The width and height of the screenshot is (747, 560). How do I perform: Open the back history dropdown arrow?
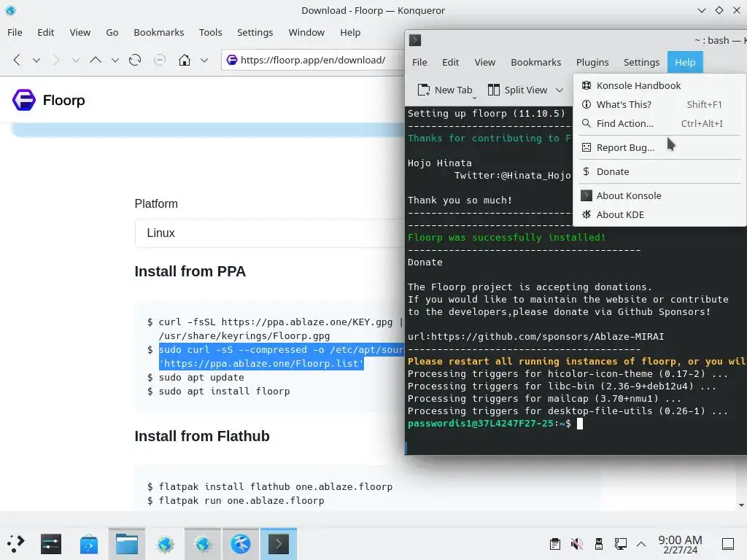point(36,60)
